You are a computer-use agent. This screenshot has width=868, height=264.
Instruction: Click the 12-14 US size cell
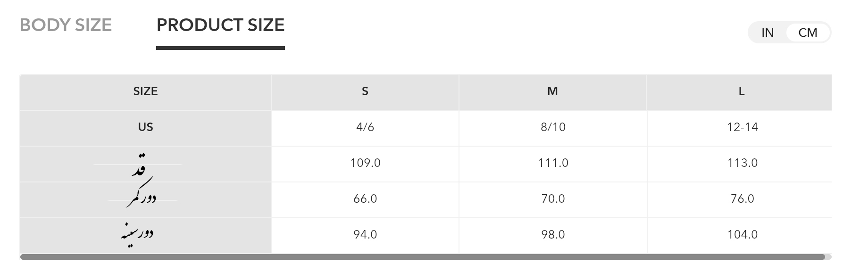pyautogui.click(x=743, y=127)
